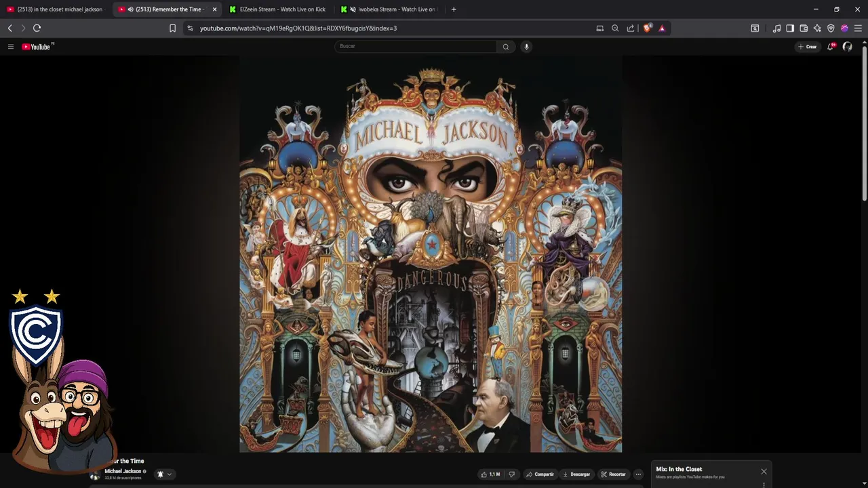The image size is (868, 488).
Task: Dislike the video with thumbs-down
Action: coord(512,474)
